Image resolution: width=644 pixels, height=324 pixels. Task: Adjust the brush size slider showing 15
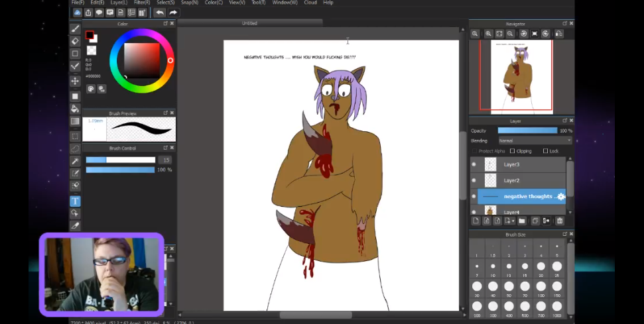coord(120,160)
